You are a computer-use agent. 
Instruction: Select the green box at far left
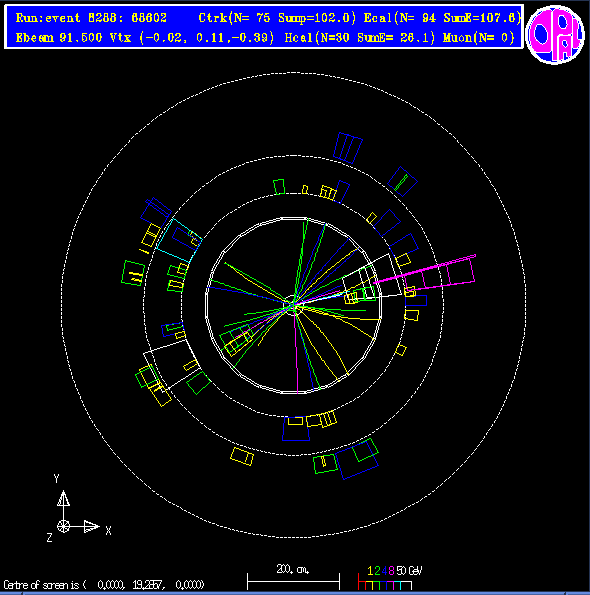tap(133, 273)
